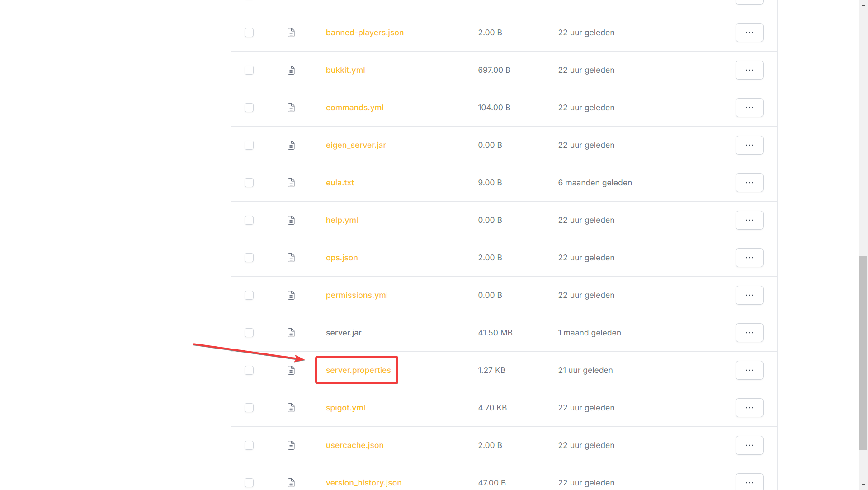
Task: Open the three-dot menu for eigen_server.jar
Action: [749, 145]
